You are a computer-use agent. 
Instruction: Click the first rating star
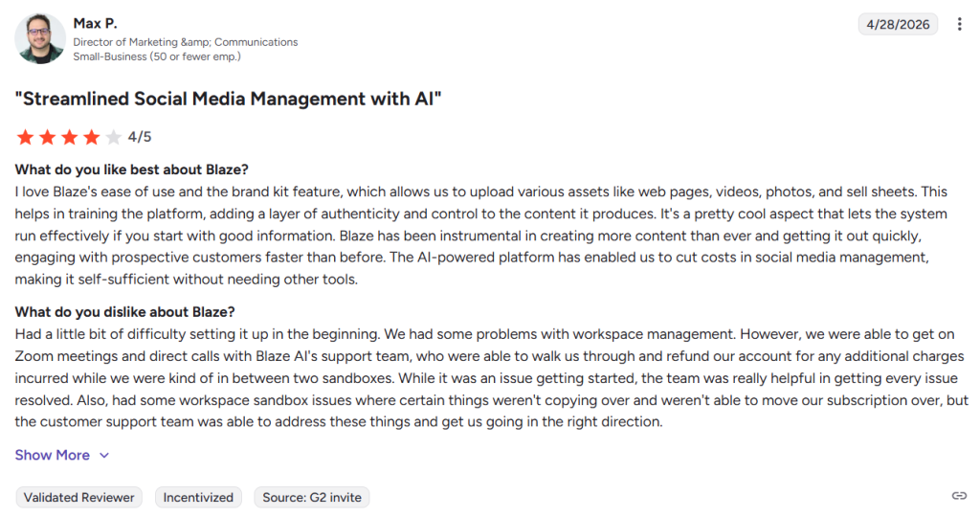(x=25, y=137)
